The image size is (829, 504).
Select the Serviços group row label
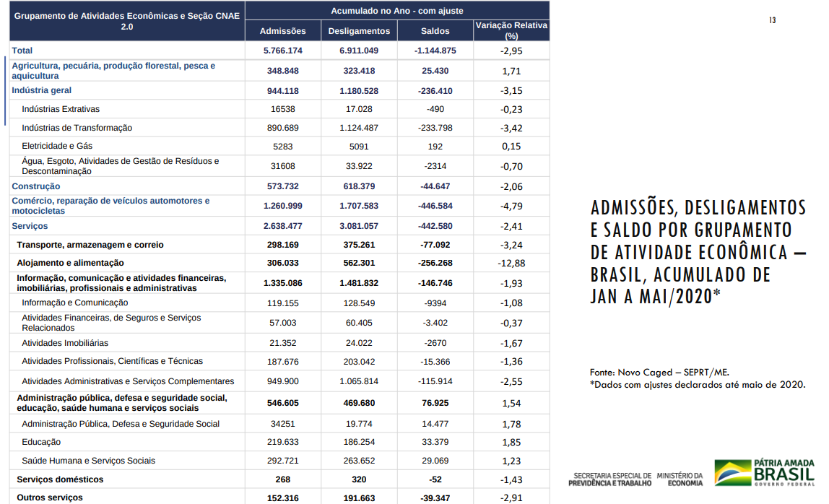30,226
